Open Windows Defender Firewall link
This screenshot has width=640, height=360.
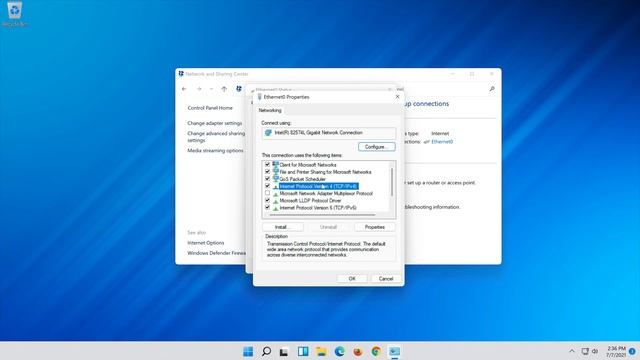[216, 253]
